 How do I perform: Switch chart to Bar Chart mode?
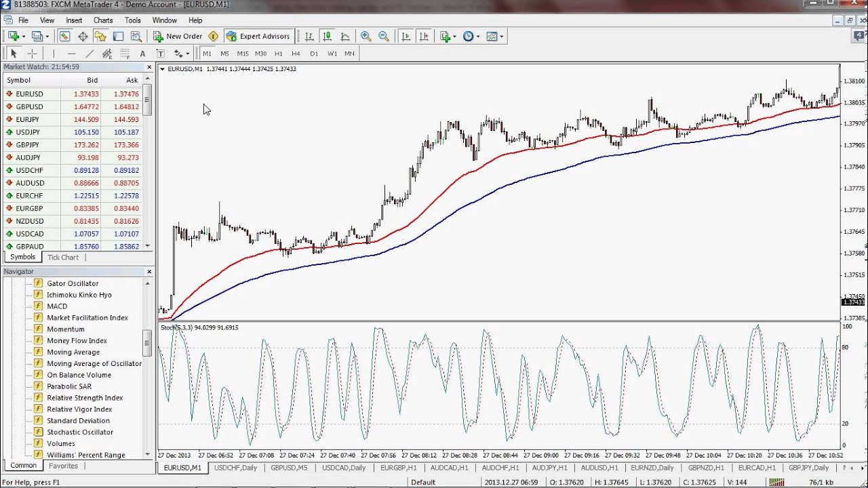tap(309, 37)
